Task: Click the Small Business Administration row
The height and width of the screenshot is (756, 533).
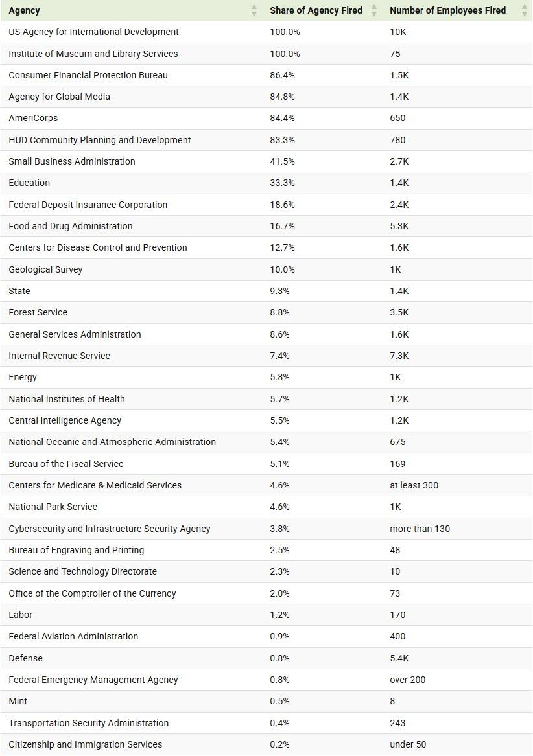Action: click(x=72, y=161)
